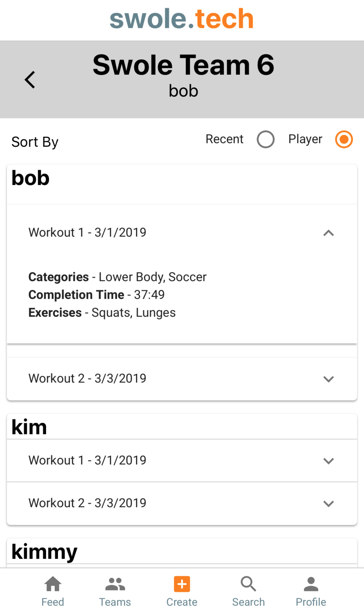Go back using the left chevron arrow
The image size is (364, 616).
[x=30, y=80]
